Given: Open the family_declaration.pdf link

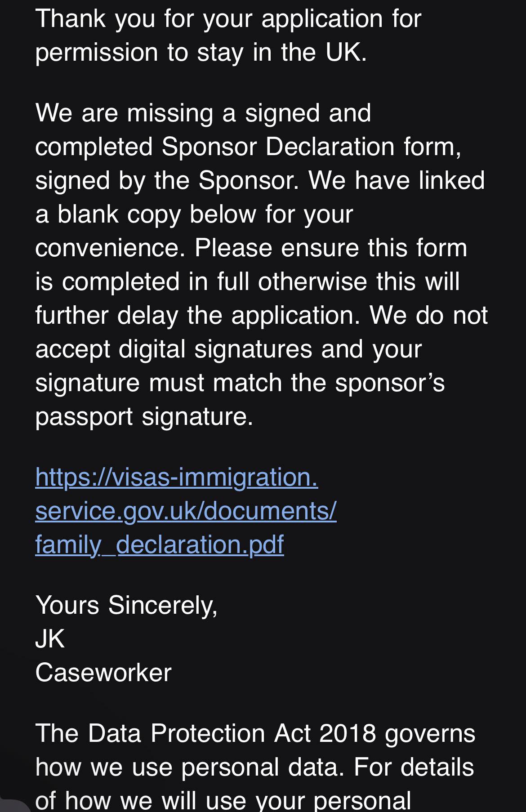Looking at the screenshot, I should [160, 544].
